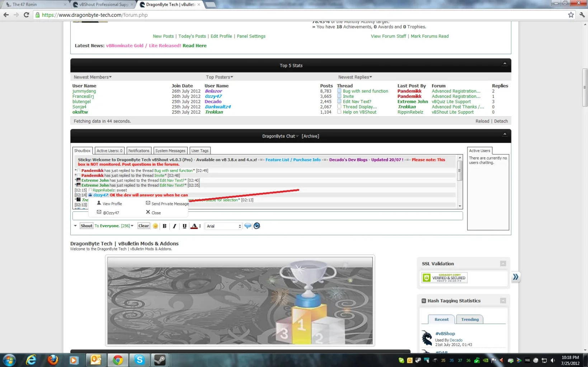588x367 pixels.
Task: Click the arrow left of Shout button
Action: pos(75,226)
